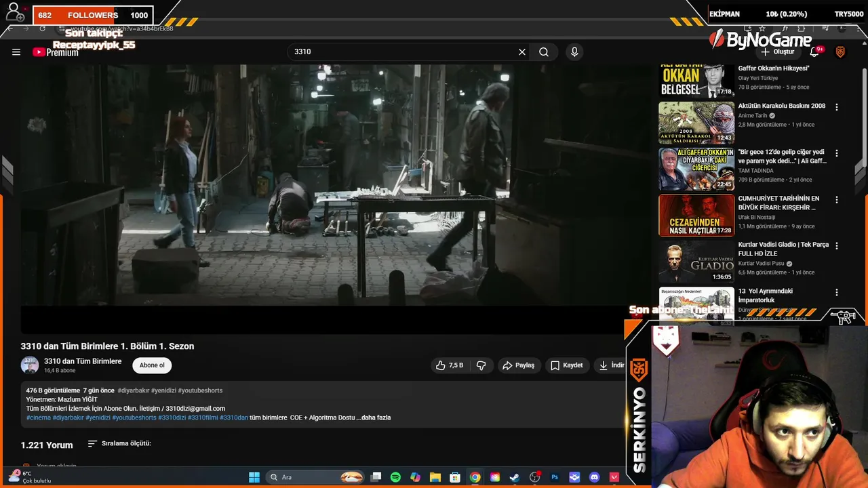Viewport: 868px width, 488px height.
Task: Open CUMHURİYET TARİHİNİN EN BÜYÜK FİRARI title
Action: point(778,203)
